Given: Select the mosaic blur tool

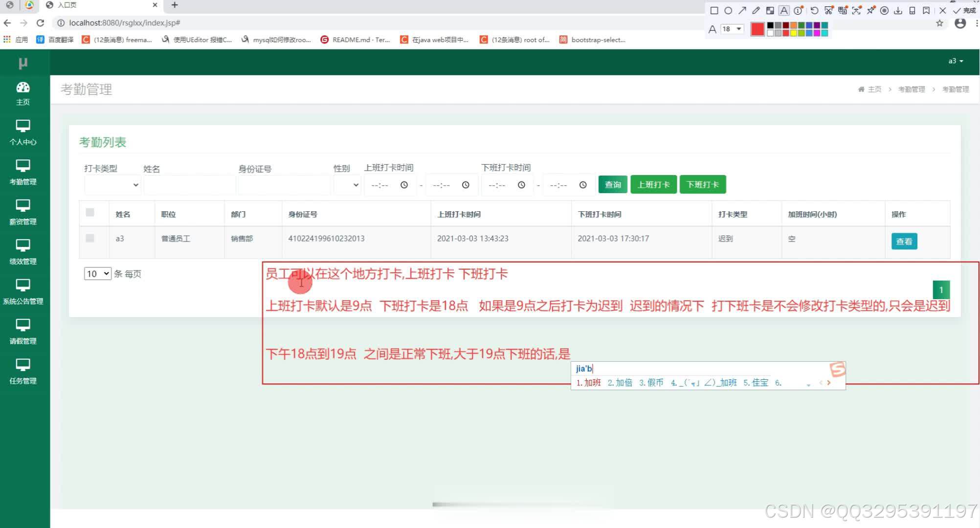Looking at the screenshot, I should point(770,10).
